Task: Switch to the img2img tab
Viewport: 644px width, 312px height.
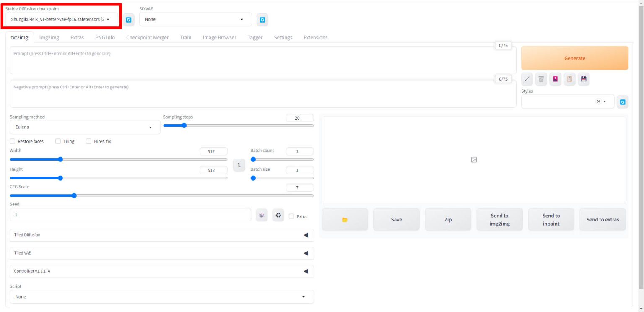Action: point(49,37)
